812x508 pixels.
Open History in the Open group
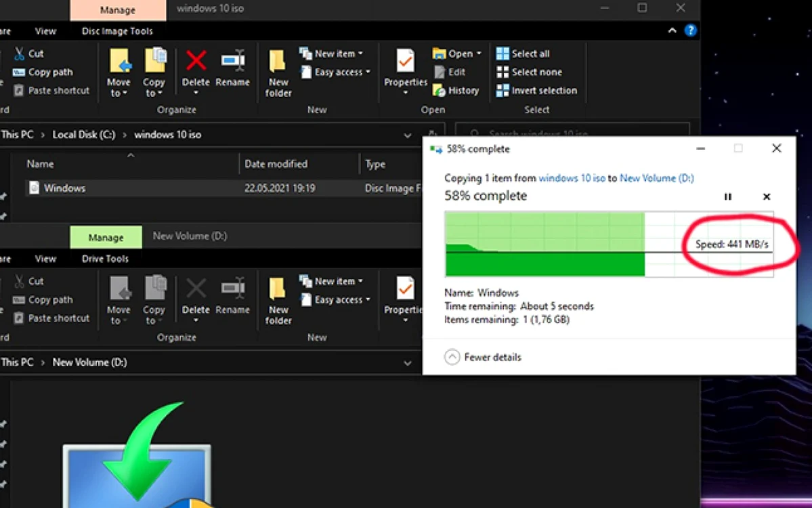[x=456, y=91]
